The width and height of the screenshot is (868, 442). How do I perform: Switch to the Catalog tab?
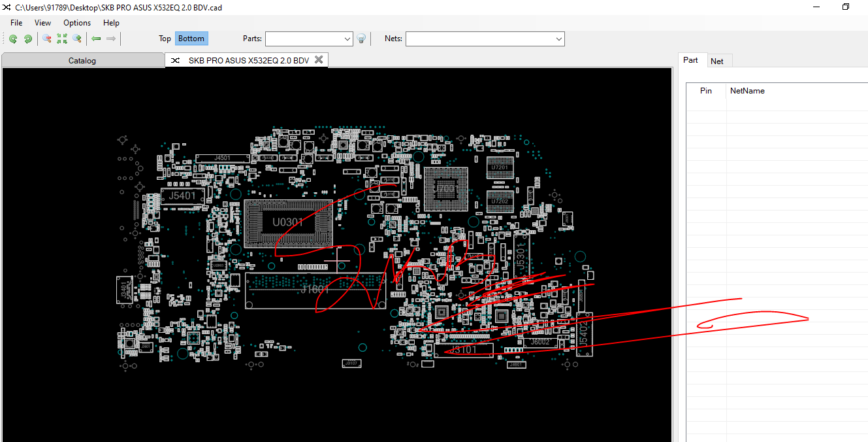[x=82, y=60]
